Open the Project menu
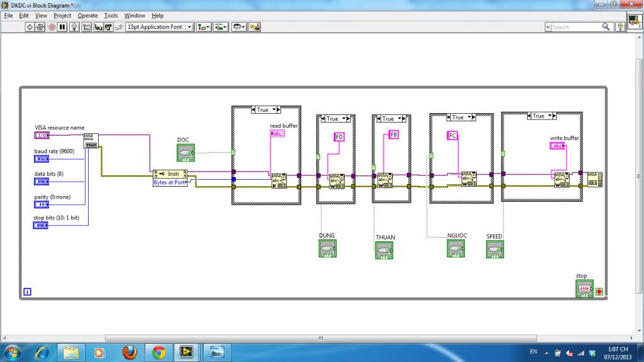The width and height of the screenshot is (644, 362). (x=62, y=16)
